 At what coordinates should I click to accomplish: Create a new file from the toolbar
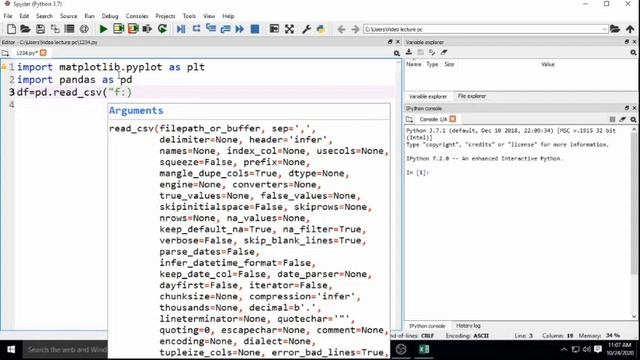[x=11, y=29]
